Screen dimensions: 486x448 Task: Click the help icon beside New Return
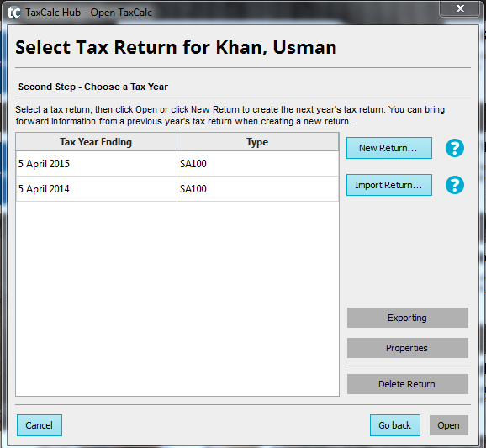point(455,148)
